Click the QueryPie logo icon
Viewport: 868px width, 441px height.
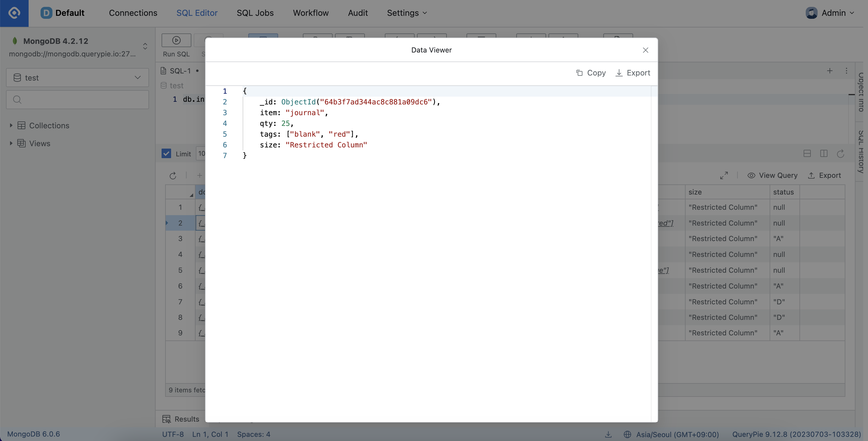click(14, 13)
